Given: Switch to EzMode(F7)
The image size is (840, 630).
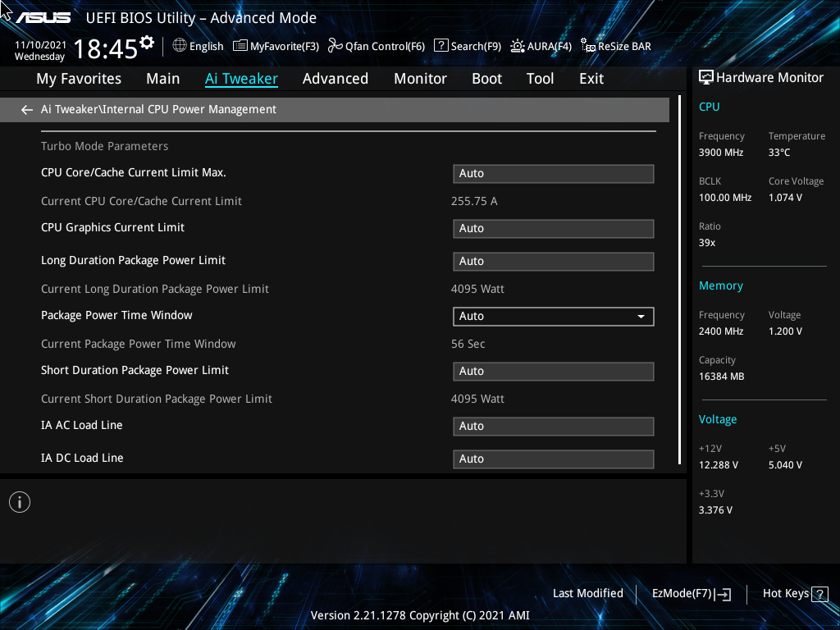Looking at the screenshot, I should coord(691,594).
